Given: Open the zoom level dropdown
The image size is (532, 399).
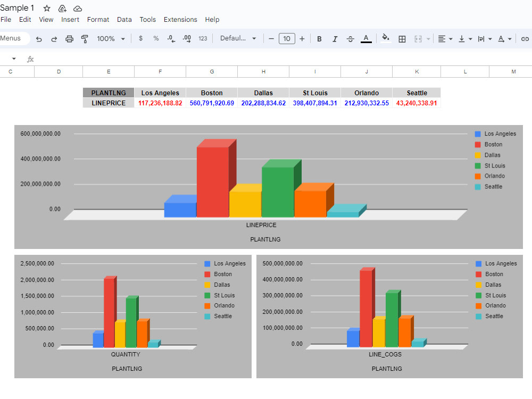Looking at the screenshot, I should [x=112, y=38].
